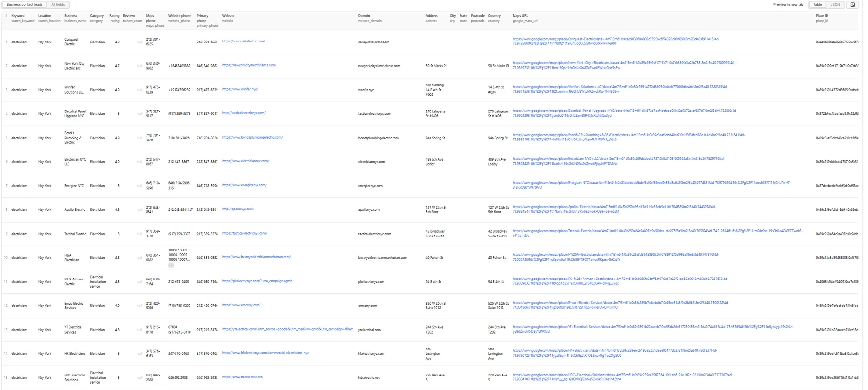Select business name New York City Electricians

74,66
